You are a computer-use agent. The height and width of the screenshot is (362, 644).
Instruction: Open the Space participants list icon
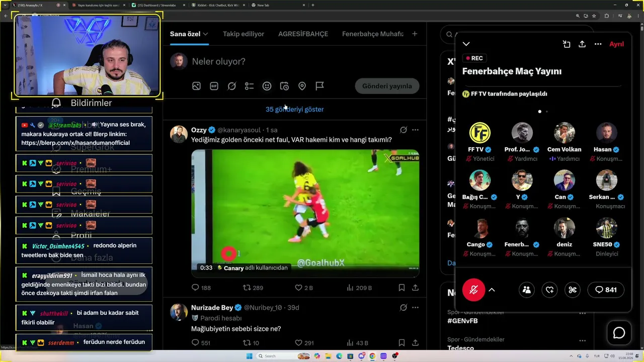pos(526,290)
